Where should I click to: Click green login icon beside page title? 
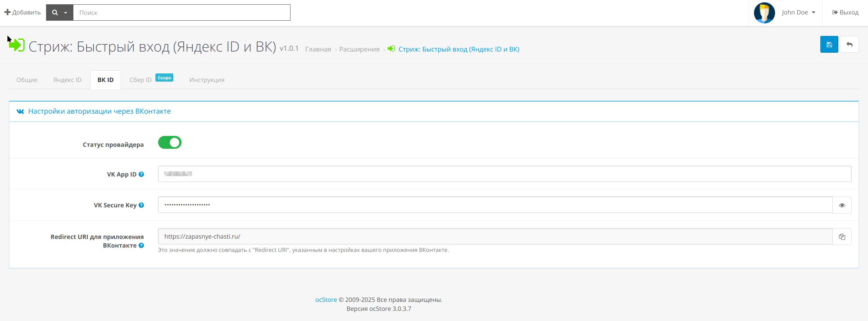click(17, 45)
